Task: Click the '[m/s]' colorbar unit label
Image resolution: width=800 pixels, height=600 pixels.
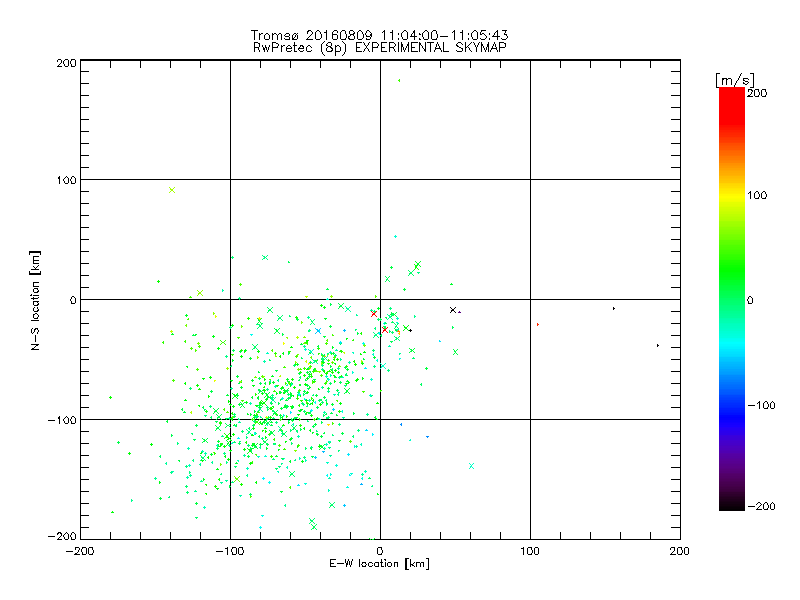Action: click(735, 80)
